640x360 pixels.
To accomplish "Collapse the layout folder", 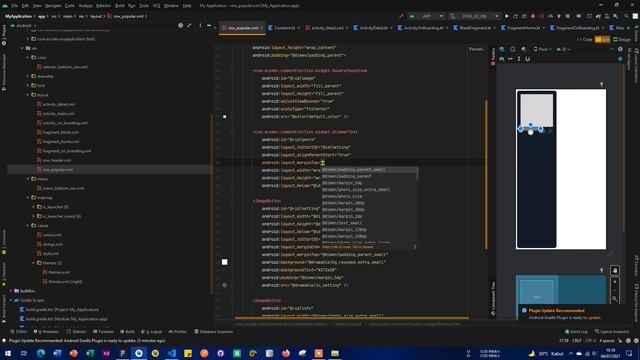I will point(28,95).
